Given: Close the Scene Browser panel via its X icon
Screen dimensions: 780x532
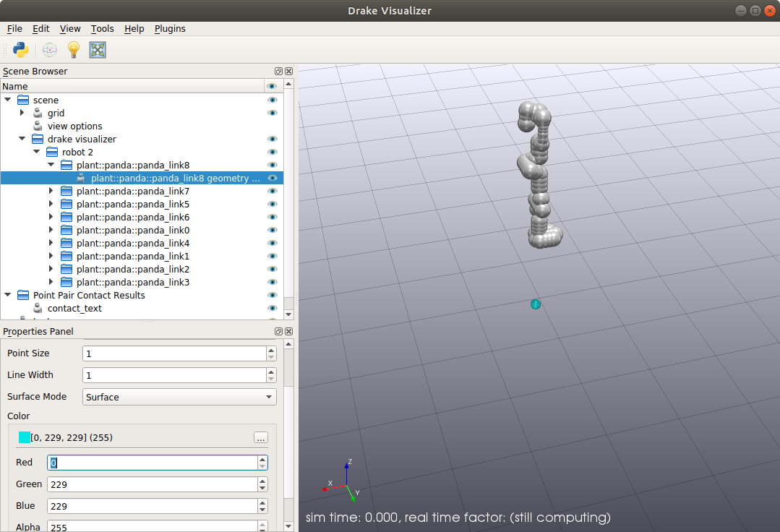Looking at the screenshot, I should pyautogui.click(x=288, y=71).
